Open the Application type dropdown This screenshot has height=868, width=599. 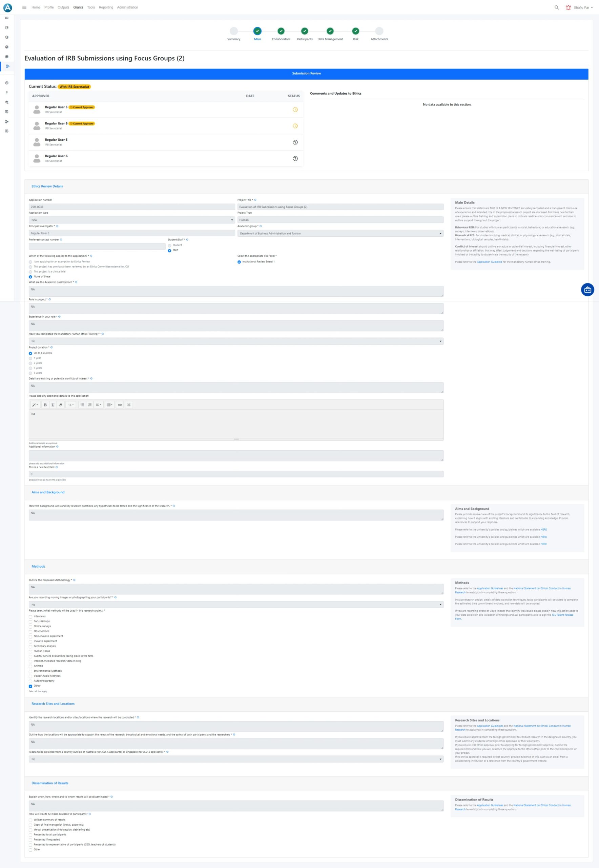coord(131,220)
